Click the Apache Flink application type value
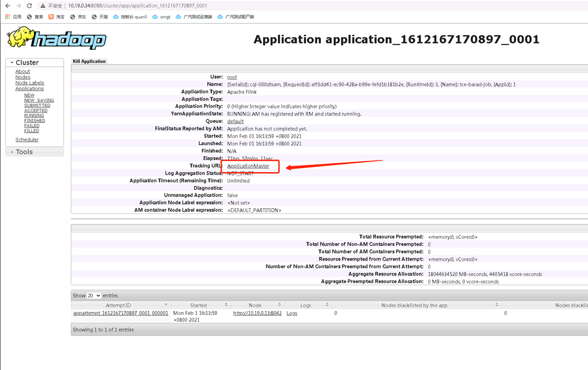Screen dimensions: 588x370 pos(242,92)
